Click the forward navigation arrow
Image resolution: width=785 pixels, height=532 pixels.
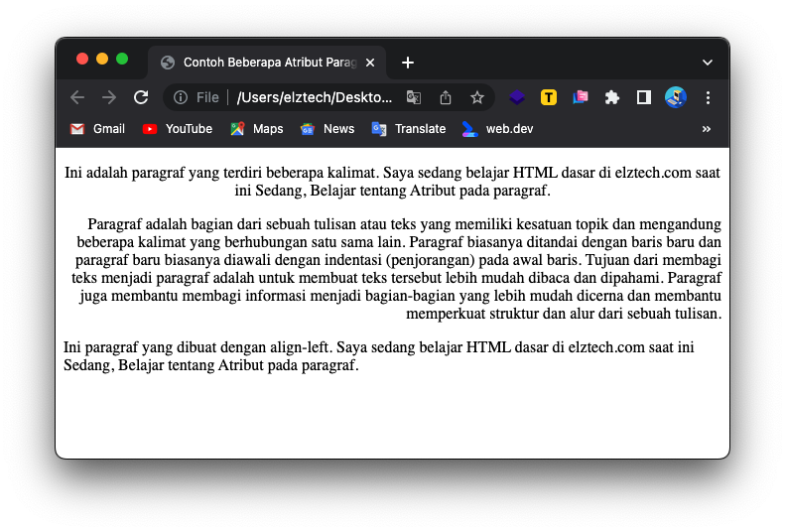tap(109, 97)
